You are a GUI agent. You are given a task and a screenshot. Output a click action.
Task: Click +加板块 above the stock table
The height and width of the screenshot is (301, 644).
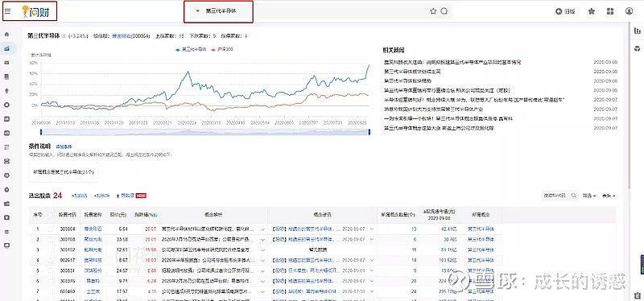(102, 196)
